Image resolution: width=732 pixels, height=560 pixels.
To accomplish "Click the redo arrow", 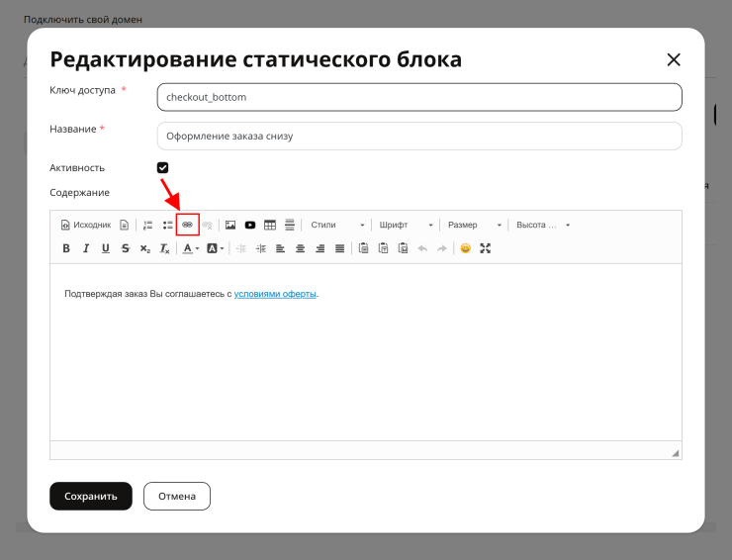I will pos(442,248).
